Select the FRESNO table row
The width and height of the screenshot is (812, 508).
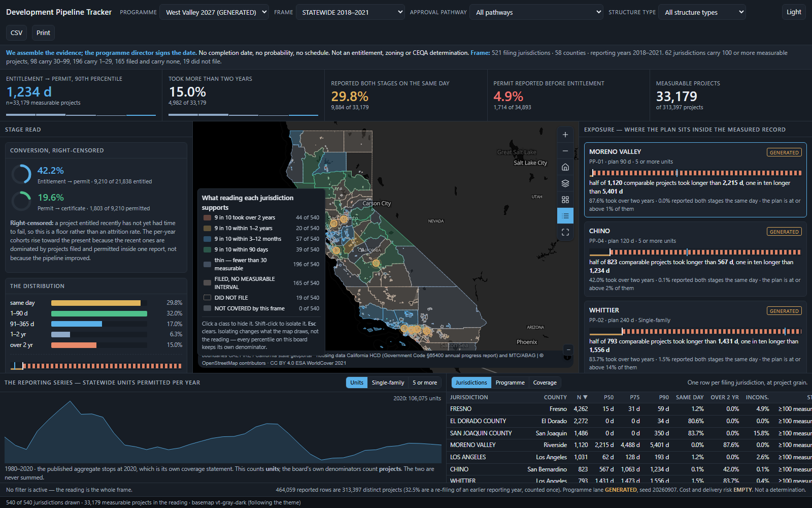[x=629, y=409]
